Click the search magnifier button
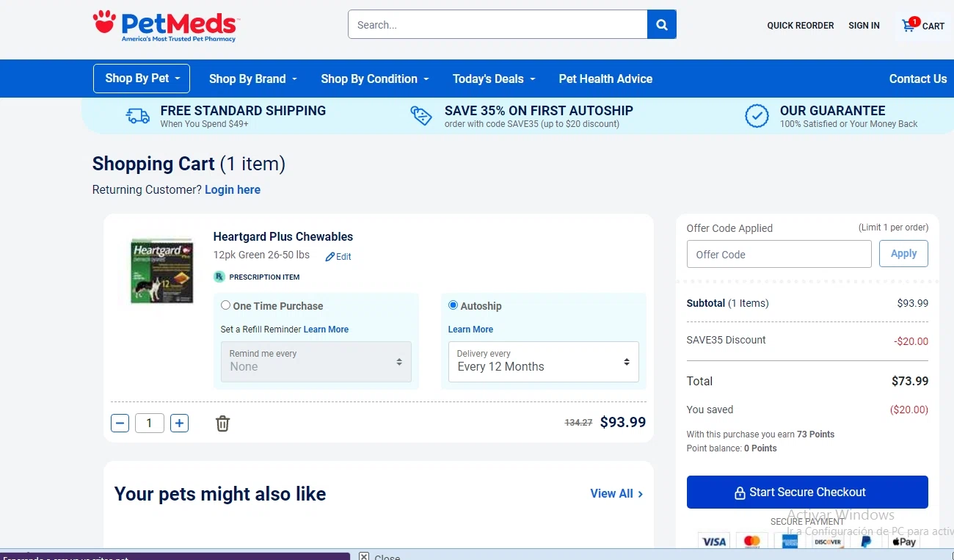954x560 pixels. (x=661, y=25)
